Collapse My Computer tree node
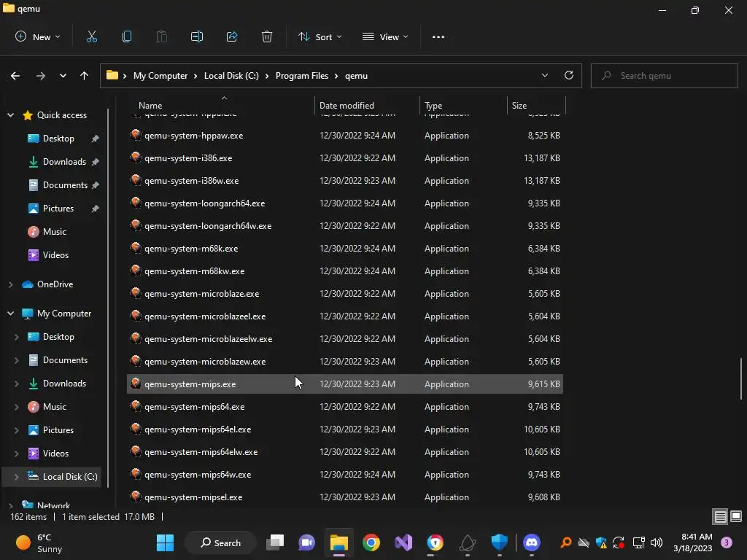Viewport: 747px width, 560px height. click(x=10, y=314)
